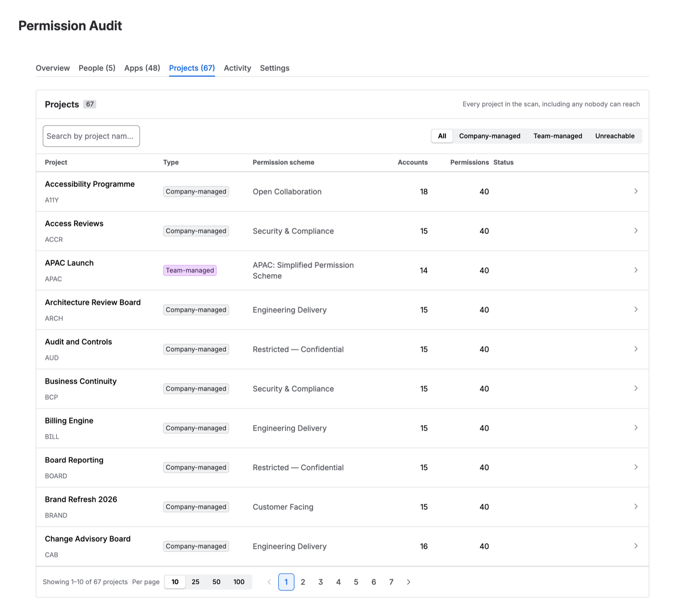685x616 pixels.
Task: Click previous page arrow
Action: (269, 582)
